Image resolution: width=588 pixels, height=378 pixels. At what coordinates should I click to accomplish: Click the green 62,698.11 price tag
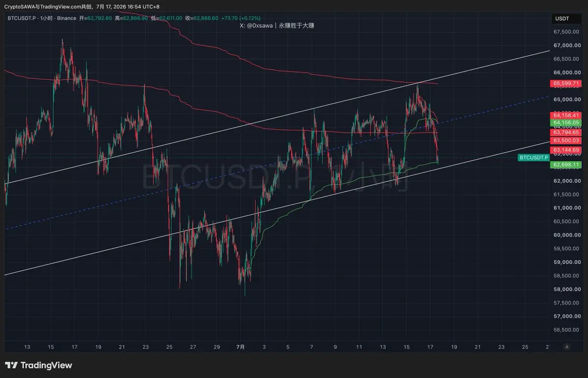coord(566,165)
